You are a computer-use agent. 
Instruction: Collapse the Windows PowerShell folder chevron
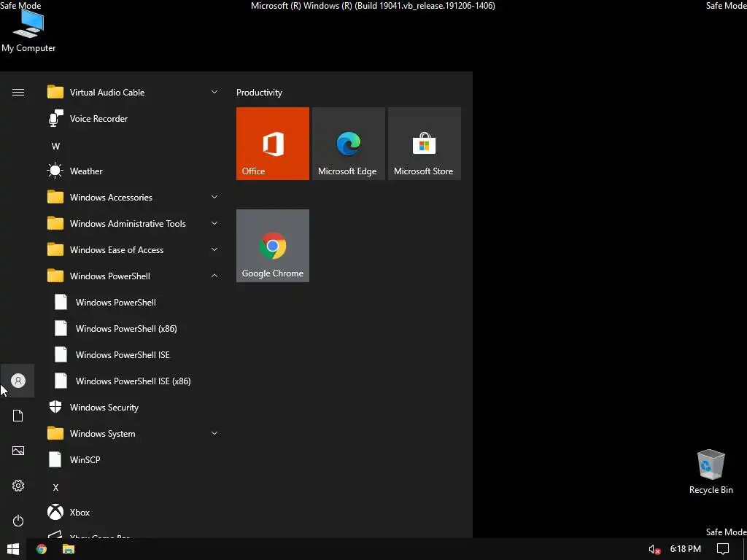tap(214, 276)
